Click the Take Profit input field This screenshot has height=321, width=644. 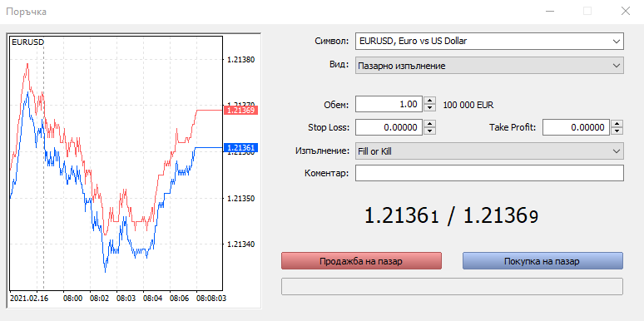(577, 127)
